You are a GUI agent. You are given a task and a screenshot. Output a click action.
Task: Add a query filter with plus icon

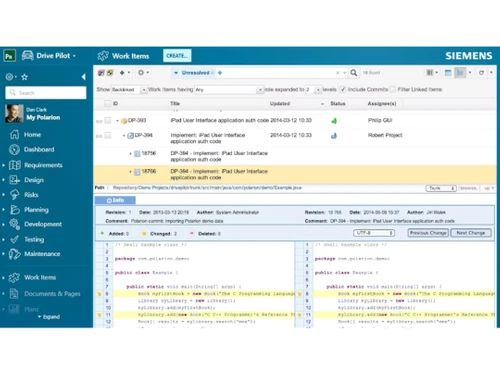pos(220,73)
